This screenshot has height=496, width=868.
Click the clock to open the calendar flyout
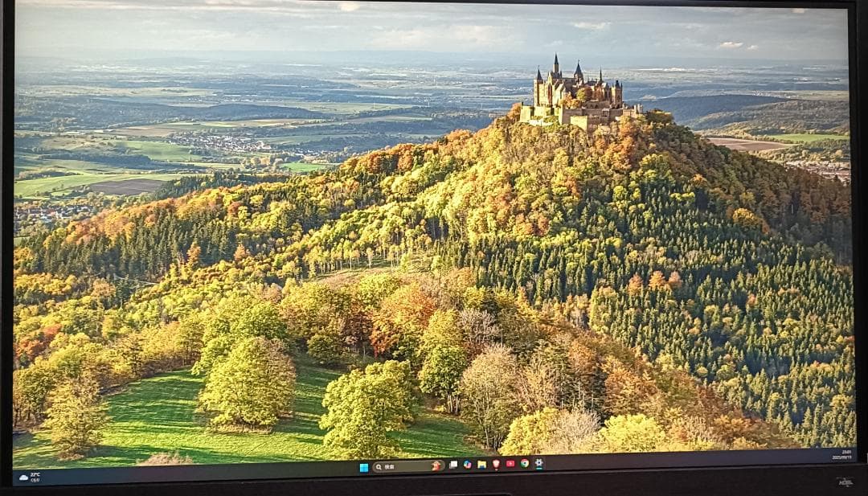(x=846, y=453)
